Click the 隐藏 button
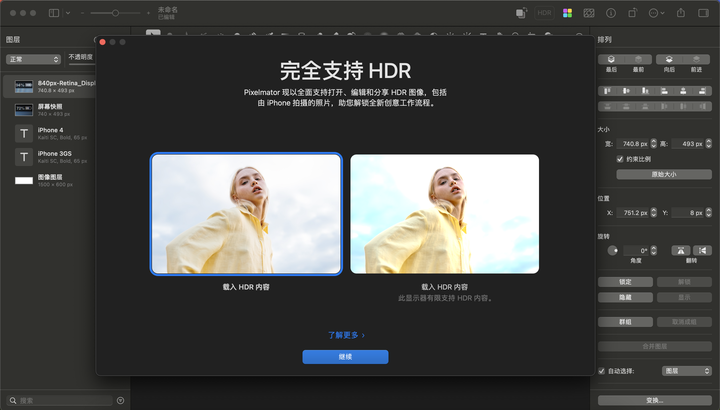The image size is (720, 410). pos(625,298)
